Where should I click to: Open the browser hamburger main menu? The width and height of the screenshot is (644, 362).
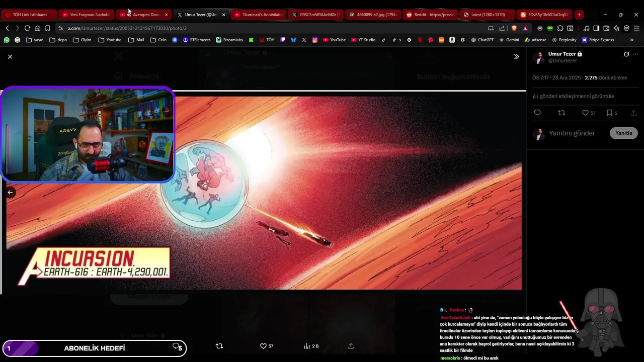click(x=636, y=28)
